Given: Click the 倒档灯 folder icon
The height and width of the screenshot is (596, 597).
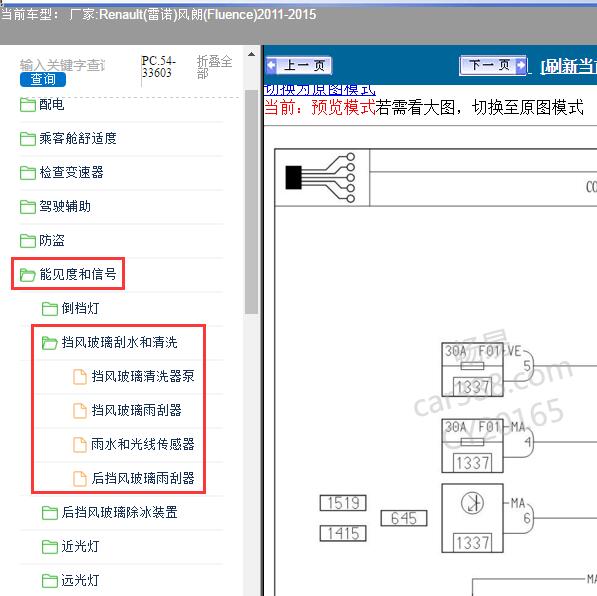Looking at the screenshot, I should pos(50,309).
